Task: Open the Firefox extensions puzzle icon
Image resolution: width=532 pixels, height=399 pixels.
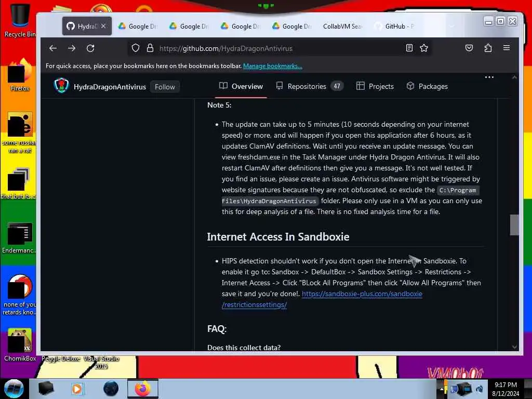Action: 488,48
